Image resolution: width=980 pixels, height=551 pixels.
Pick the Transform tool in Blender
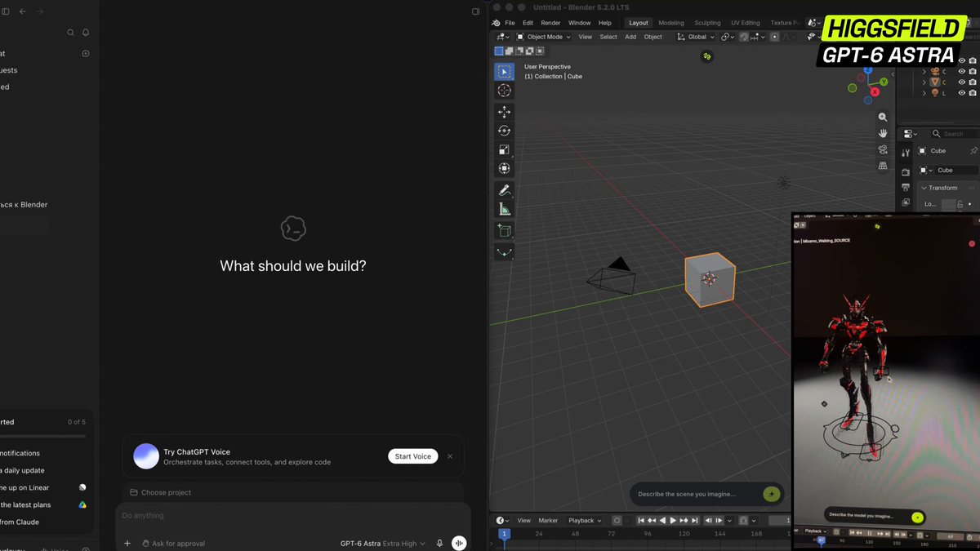505,168
